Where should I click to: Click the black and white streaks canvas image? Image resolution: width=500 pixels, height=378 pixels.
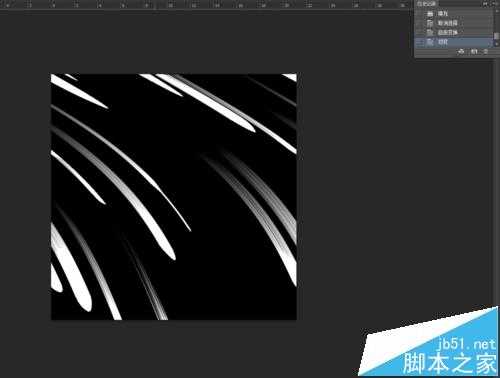[x=174, y=197]
